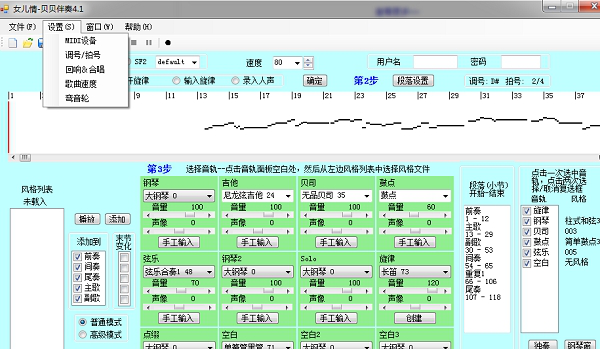Click the 吉他 声像 slider thumb
The height and width of the screenshot is (362, 600).
[x=258, y=231]
